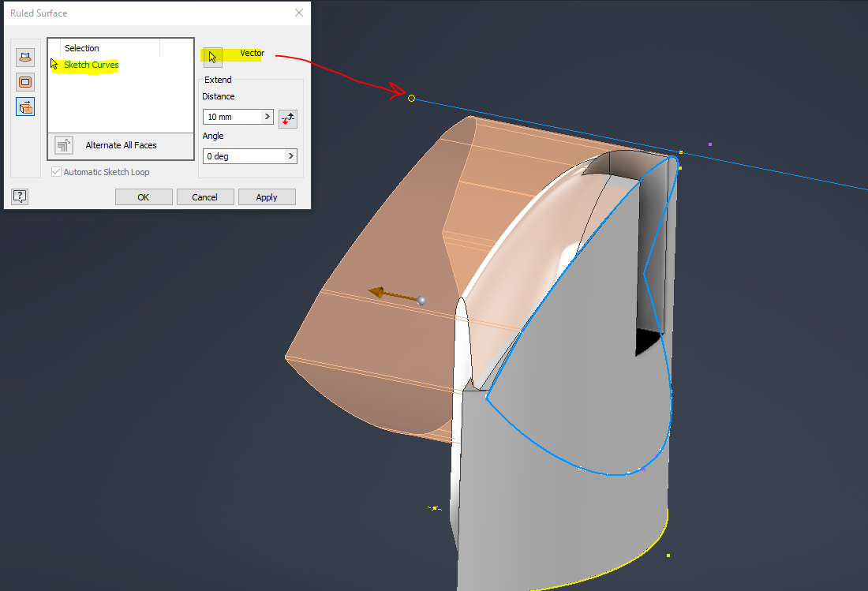The width and height of the screenshot is (868, 591).
Task: Select the Normal ruled surface type icon
Action: tap(25, 57)
